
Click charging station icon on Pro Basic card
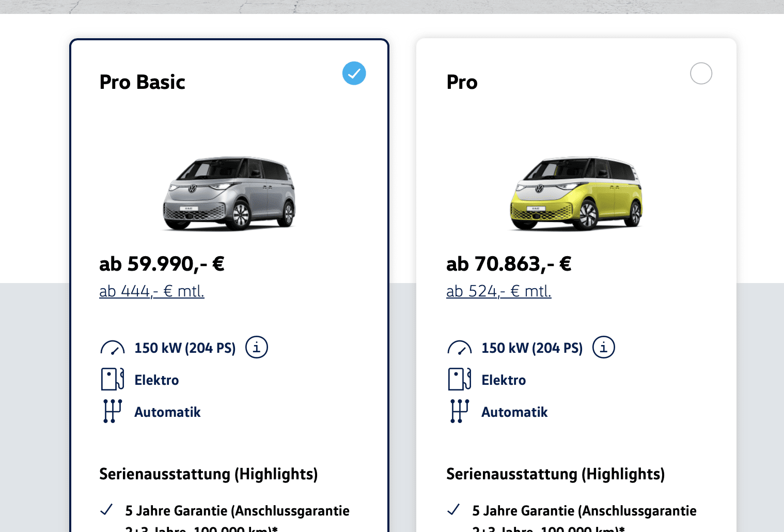tap(112, 379)
